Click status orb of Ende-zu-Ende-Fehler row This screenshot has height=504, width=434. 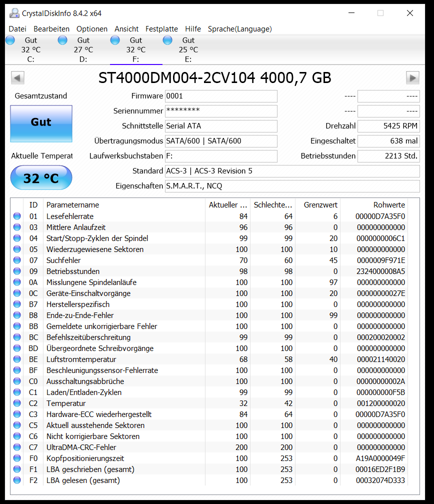tap(17, 315)
